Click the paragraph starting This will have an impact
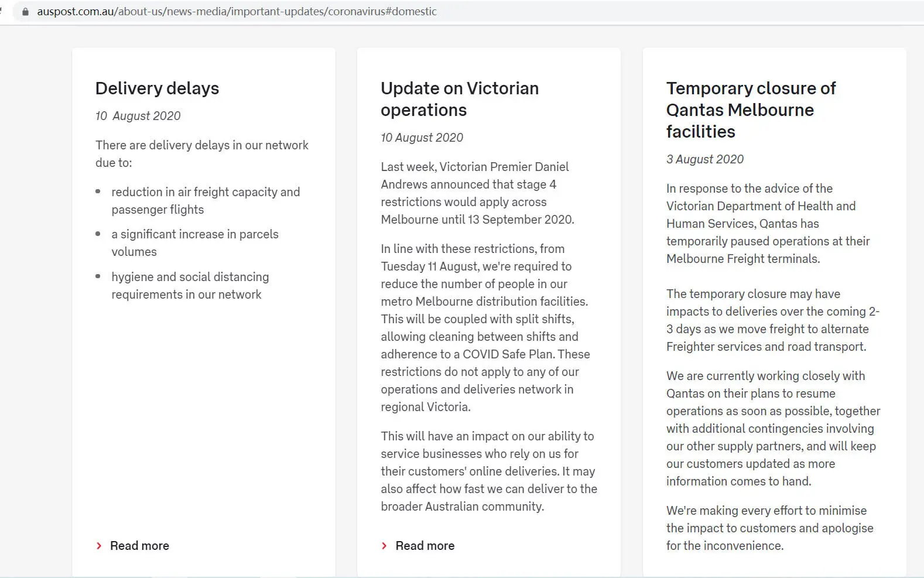The width and height of the screenshot is (924, 578). click(489, 471)
